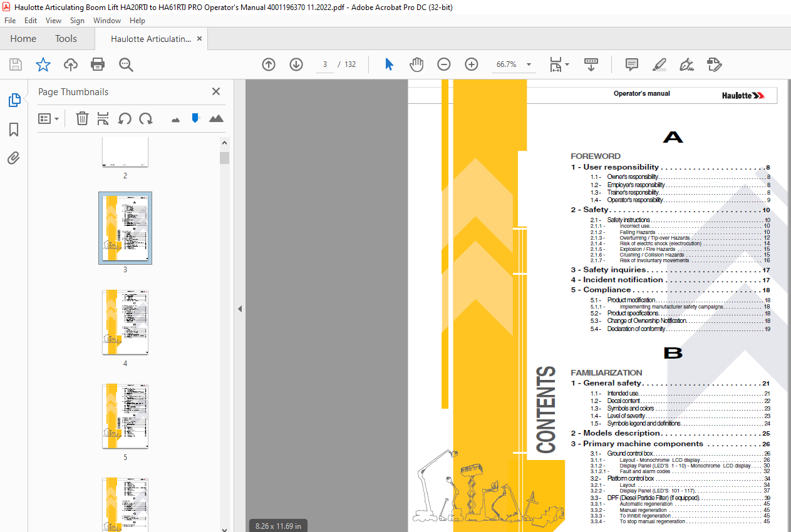Collapse the navigation pane arrow
The image size is (791, 532).
click(x=240, y=309)
